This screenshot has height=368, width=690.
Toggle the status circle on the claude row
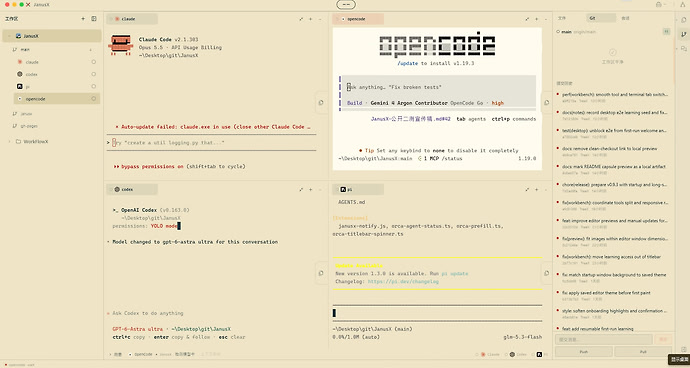[x=93, y=62]
